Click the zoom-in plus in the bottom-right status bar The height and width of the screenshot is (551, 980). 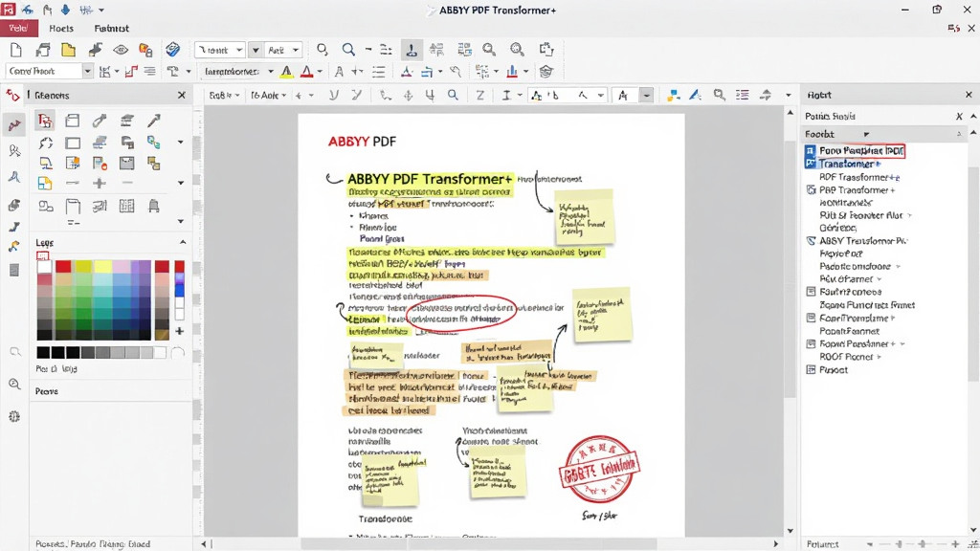click(955, 544)
